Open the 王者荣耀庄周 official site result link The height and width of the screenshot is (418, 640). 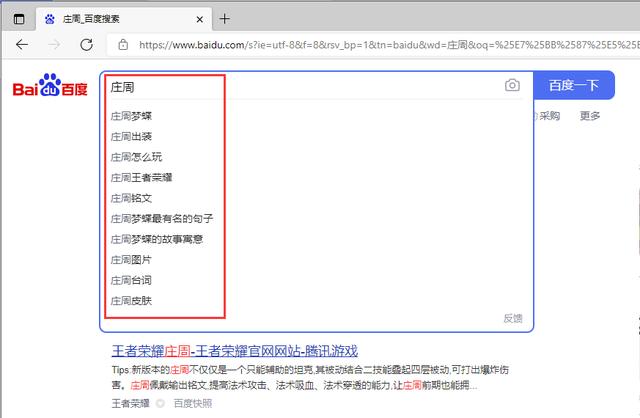[233, 350]
